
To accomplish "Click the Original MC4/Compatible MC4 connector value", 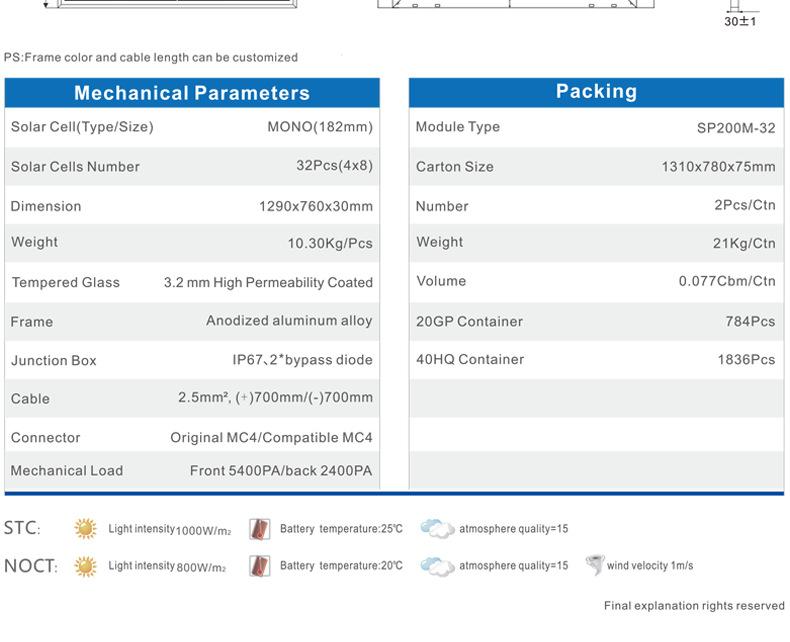I will tap(271, 438).
